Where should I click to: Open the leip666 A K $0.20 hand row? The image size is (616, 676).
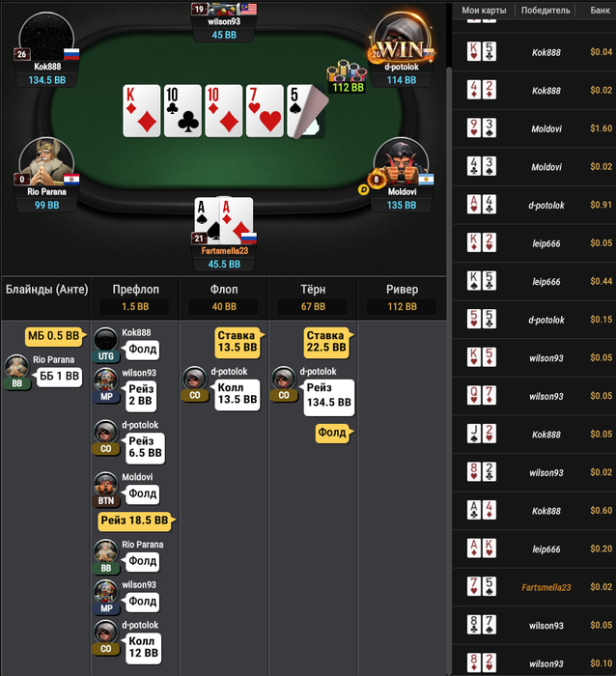click(534, 549)
